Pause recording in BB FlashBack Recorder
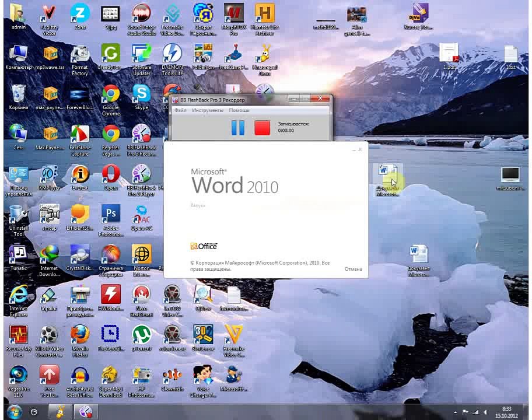Image resolution: width=532 pixels, height=420 pixels. click(x=237, y=128)
